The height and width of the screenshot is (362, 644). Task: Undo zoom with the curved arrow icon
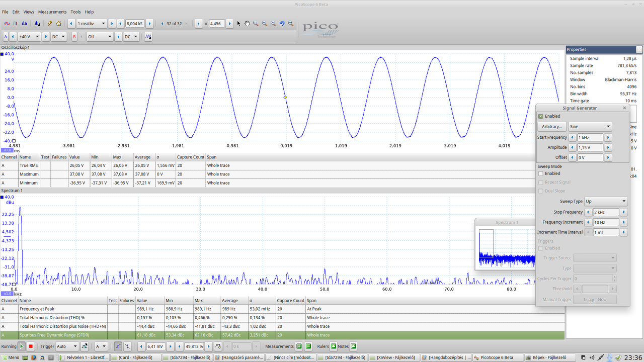(x=282, y=24)
